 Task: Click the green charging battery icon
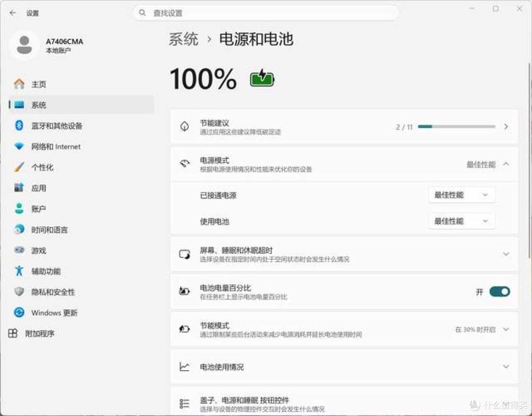(262, 78)
